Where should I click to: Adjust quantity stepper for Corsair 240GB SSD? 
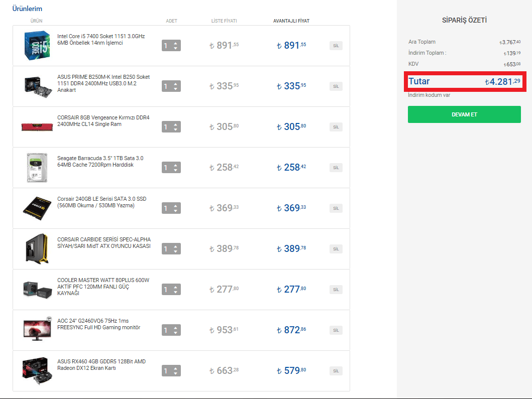[171, 208]
